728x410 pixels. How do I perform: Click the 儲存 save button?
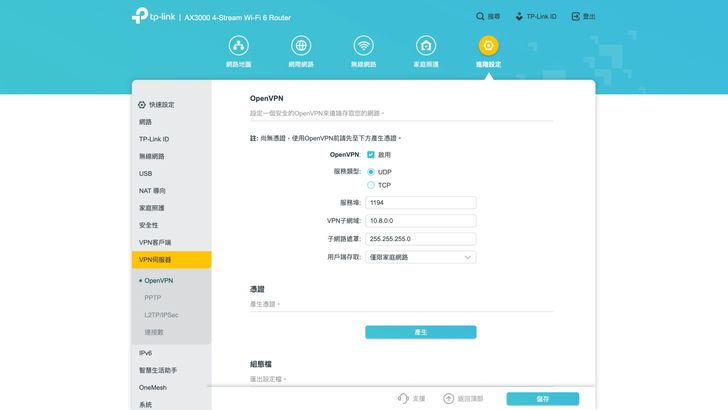tap(542, 398)
